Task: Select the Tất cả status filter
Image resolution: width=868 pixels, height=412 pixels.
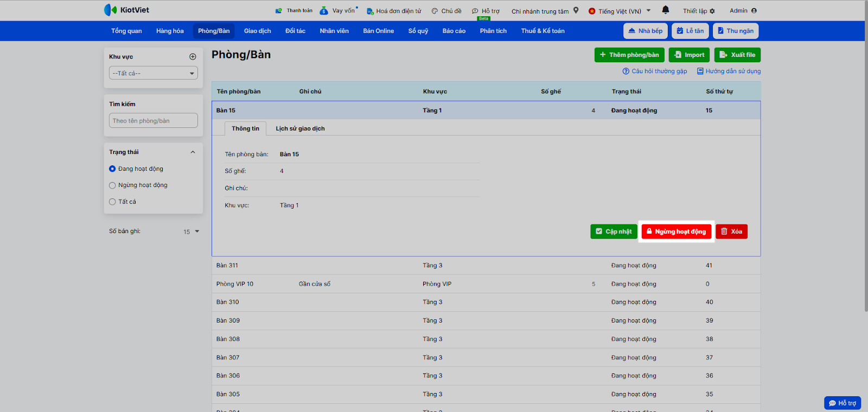Action: 123,202
